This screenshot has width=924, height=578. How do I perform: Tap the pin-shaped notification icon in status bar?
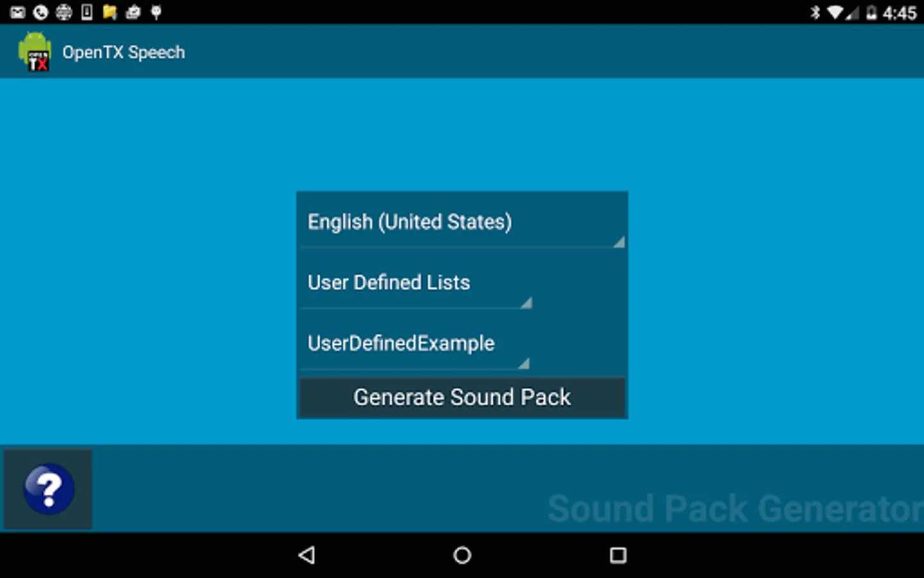(x=156, y=12)
